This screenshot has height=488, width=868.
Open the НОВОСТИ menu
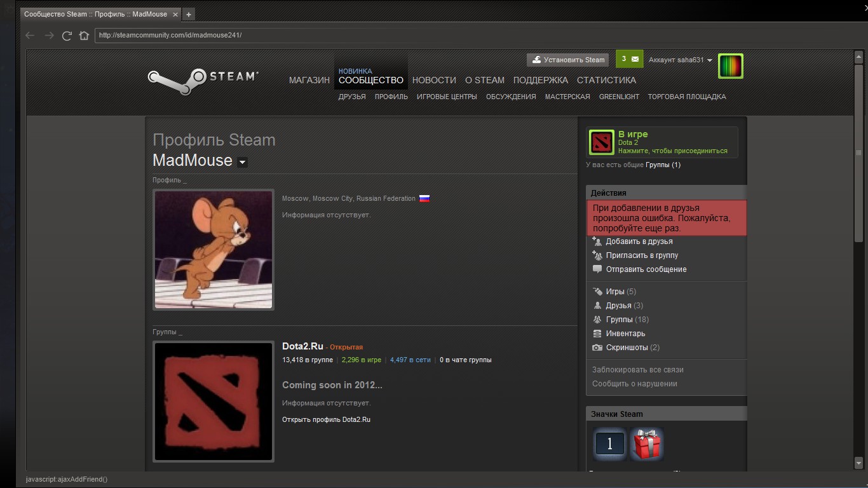[434, 80]
